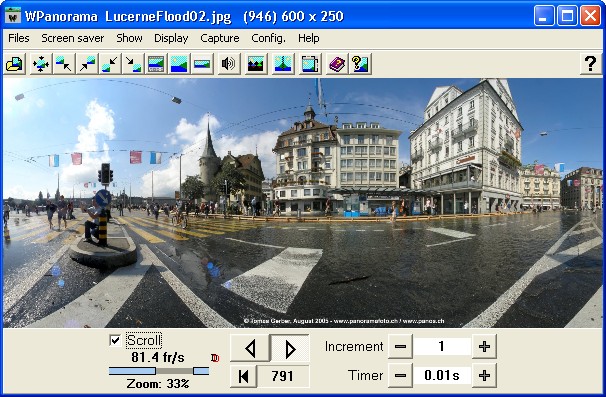This screenshot has height=397, width=606.
Task: Click the full-size landscape picture icon
Action: pyautogui.click(x=179, y=64)
